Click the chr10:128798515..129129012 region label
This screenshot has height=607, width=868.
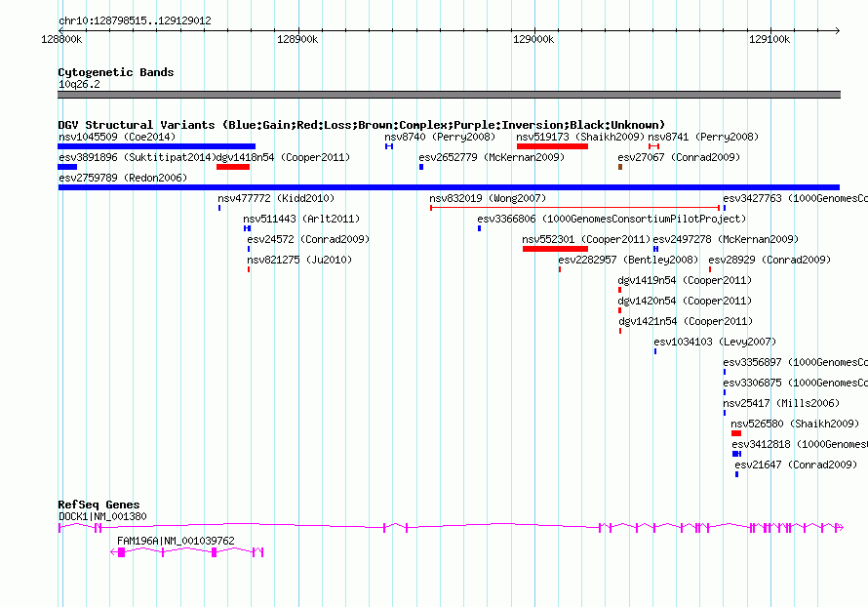[x=135, y=21]
